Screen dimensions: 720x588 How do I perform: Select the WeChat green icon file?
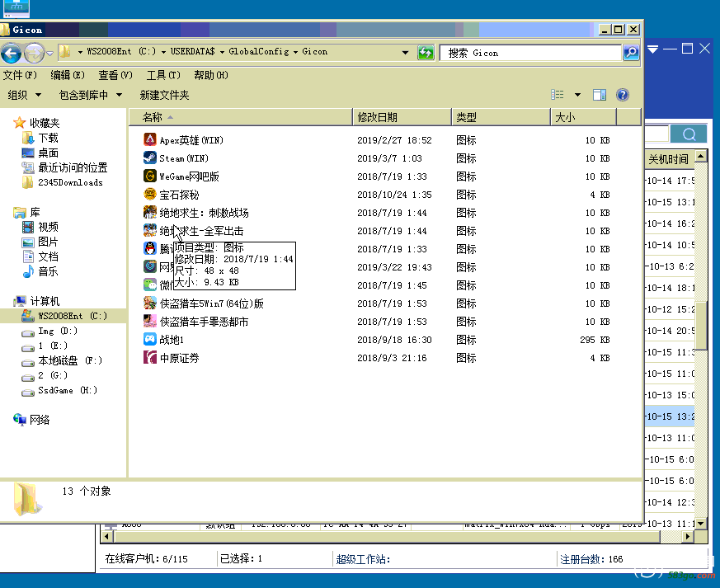150,285
